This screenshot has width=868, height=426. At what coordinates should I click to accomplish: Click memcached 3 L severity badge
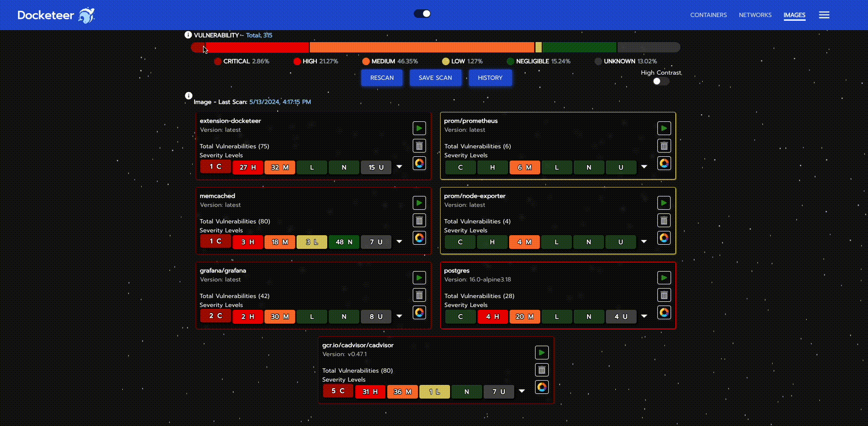(x=312, y=242)
